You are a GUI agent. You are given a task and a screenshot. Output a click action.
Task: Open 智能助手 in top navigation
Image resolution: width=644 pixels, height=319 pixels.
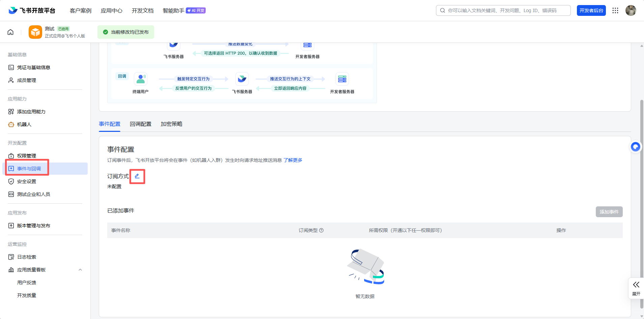(x=174, y=10)
